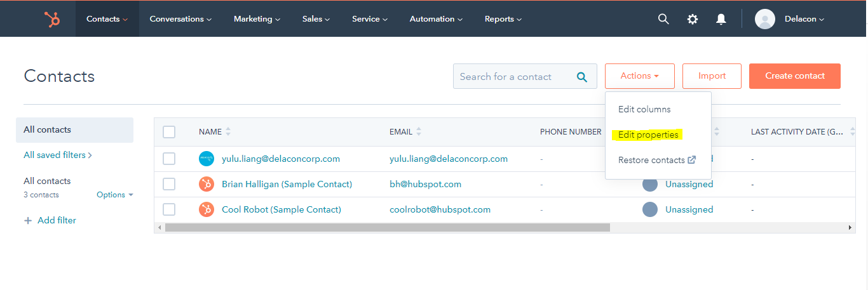Image resolution: width=868 pixels, height=290 pixels.
Task: Click the Import button
Action: coord(712,76)
